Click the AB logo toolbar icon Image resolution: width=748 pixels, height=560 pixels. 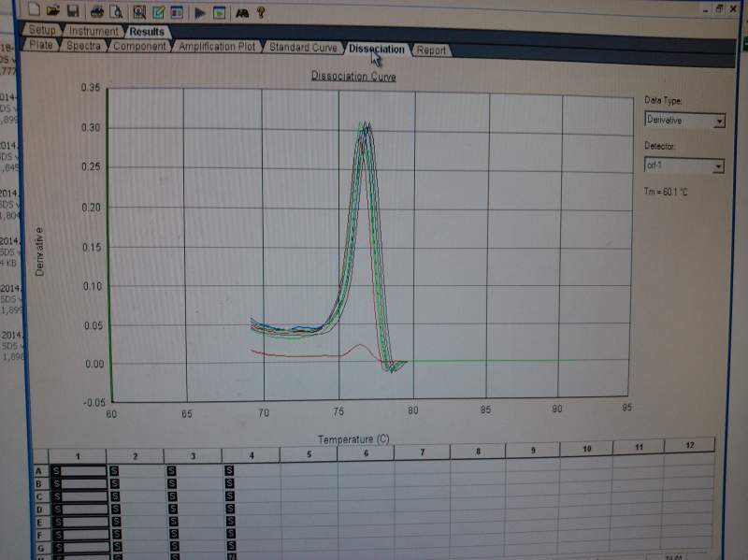pyautogui.click(x=242, y=13)
